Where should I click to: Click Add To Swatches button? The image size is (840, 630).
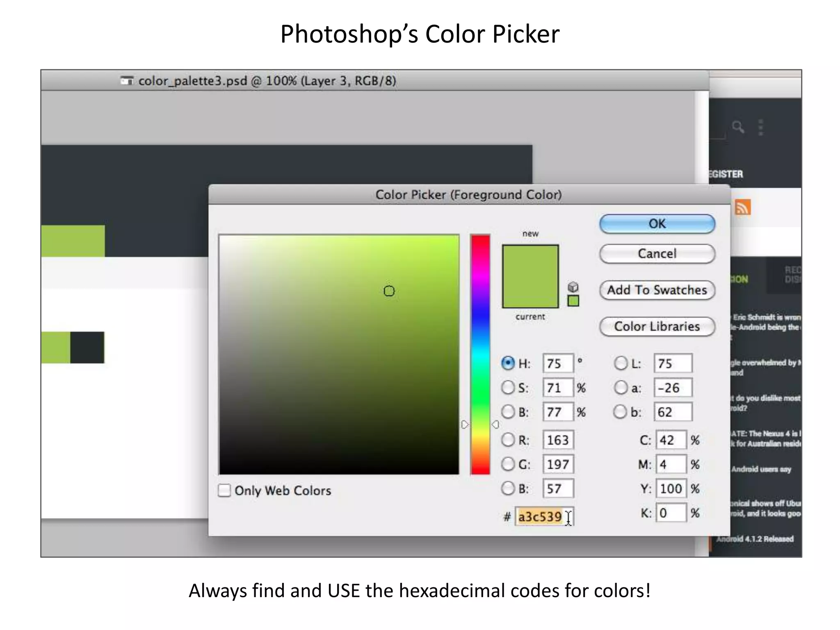[x=657, y=290]
